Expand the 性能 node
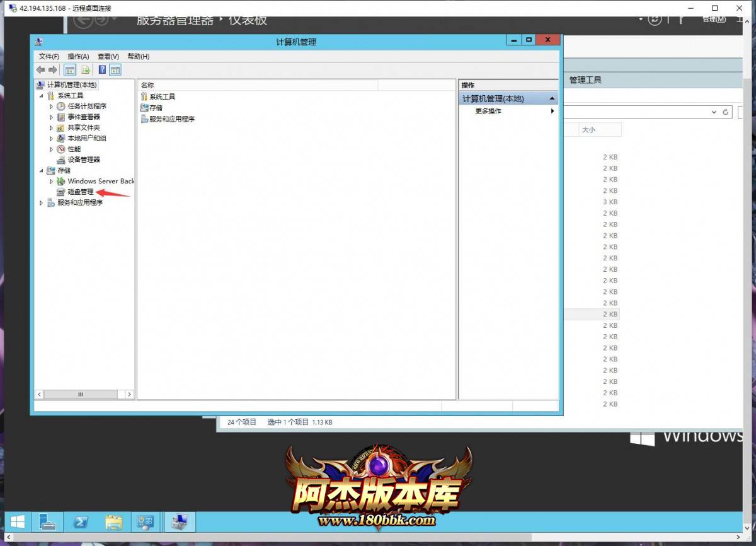 pyautogui.click(x=52, y=149)
